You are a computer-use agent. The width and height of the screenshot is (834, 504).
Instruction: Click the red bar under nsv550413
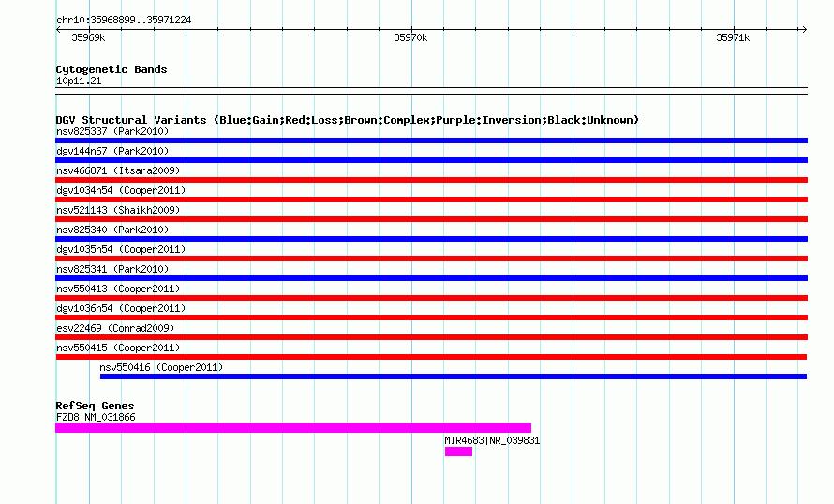tap(431, 298)
